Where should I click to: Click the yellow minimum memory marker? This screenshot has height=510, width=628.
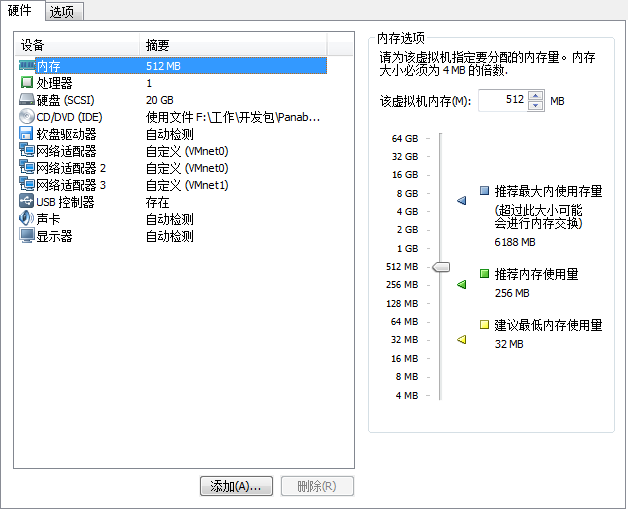(x=462, y=340)
